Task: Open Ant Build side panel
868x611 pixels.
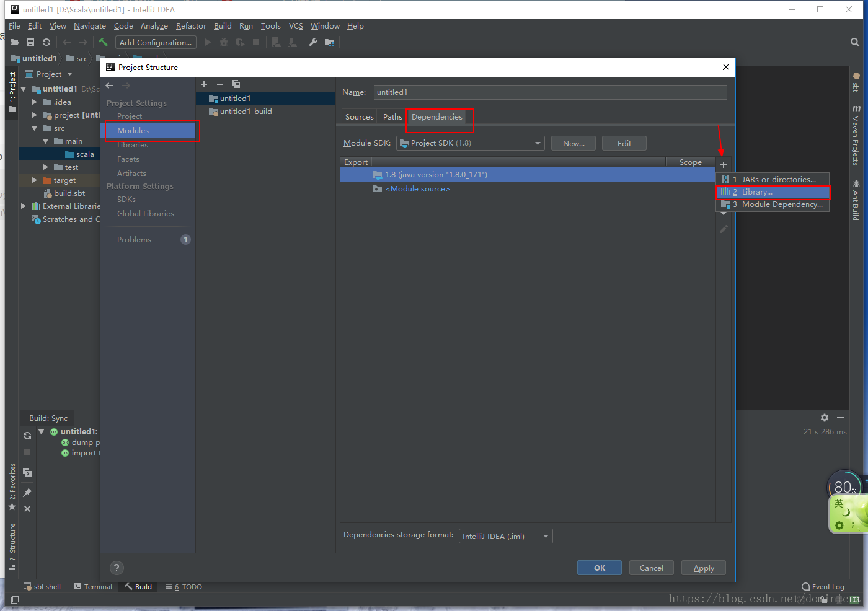Action: click(856, 200)
